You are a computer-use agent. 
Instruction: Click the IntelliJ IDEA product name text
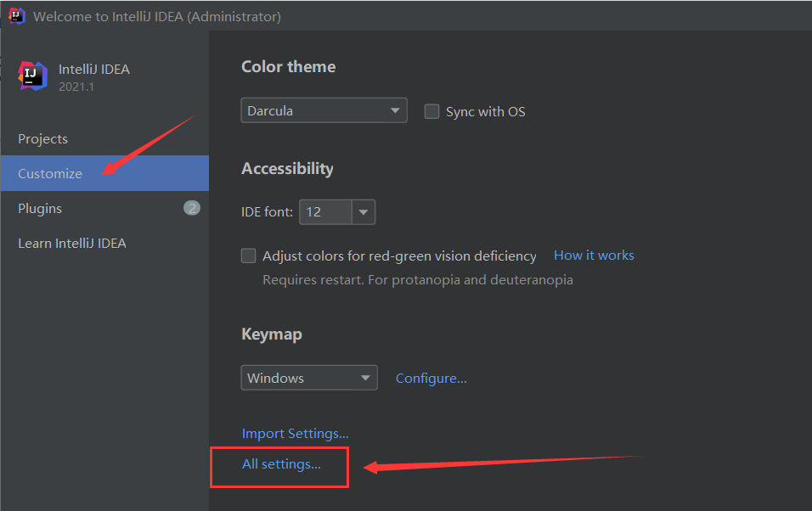[x=94, y=70]
